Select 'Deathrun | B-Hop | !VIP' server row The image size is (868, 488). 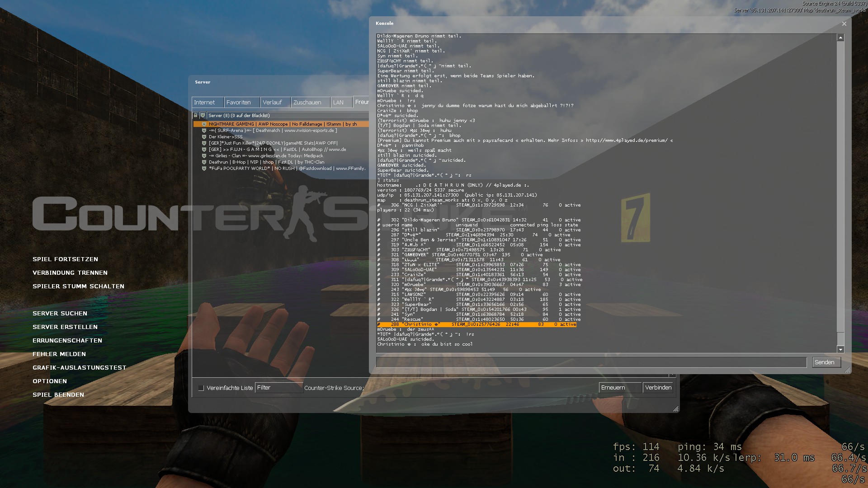coord(281,162)
